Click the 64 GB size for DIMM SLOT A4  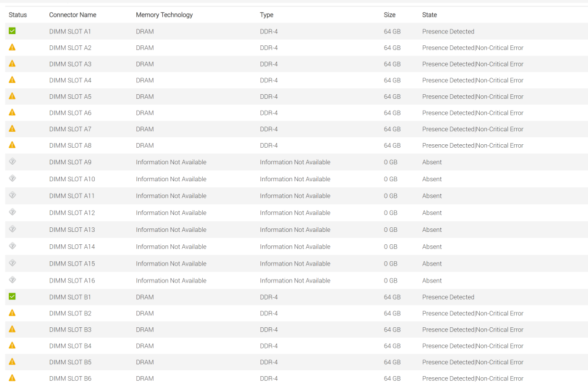point(392,80)
